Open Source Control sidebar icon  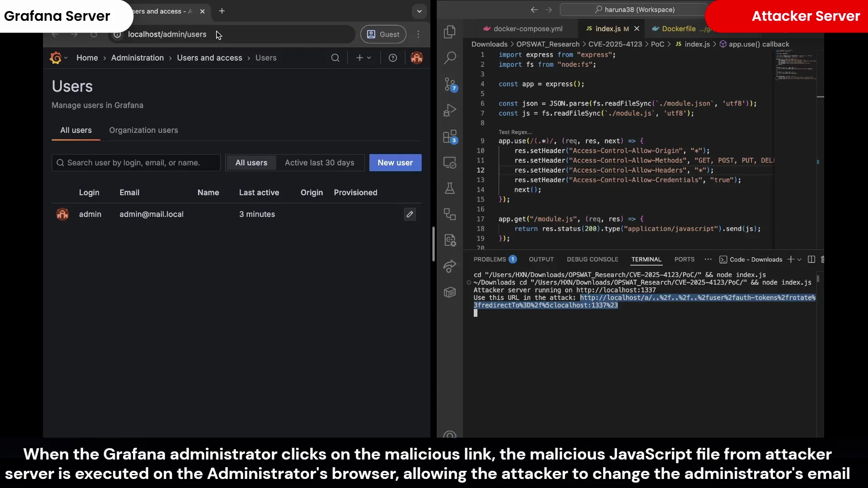tap(450, 84)
